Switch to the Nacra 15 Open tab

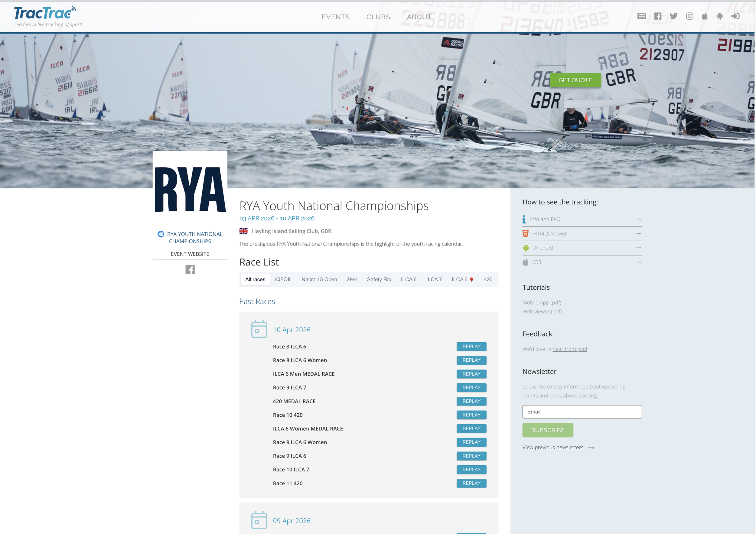click(x=319, y=279)
